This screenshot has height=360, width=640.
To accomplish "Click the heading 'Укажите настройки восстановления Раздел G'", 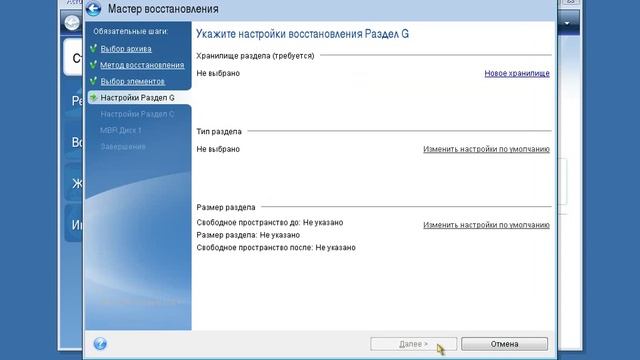I will [302, 33].
